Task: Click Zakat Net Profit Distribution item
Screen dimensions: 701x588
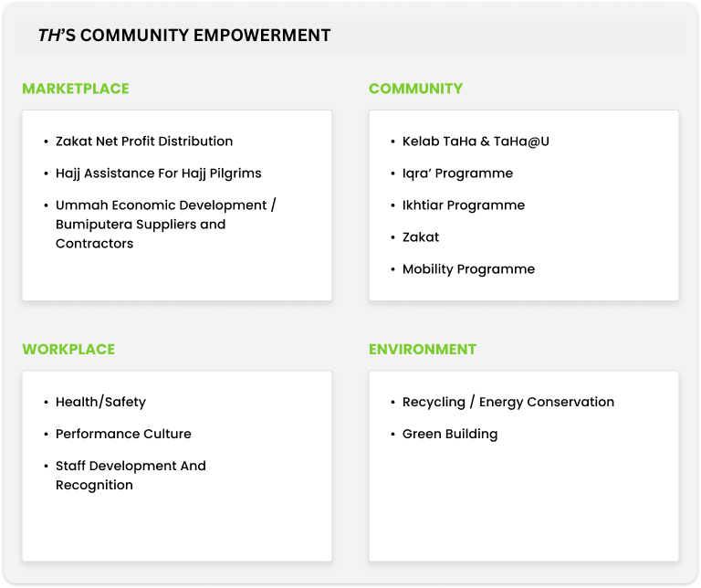Action: point(144,142)
